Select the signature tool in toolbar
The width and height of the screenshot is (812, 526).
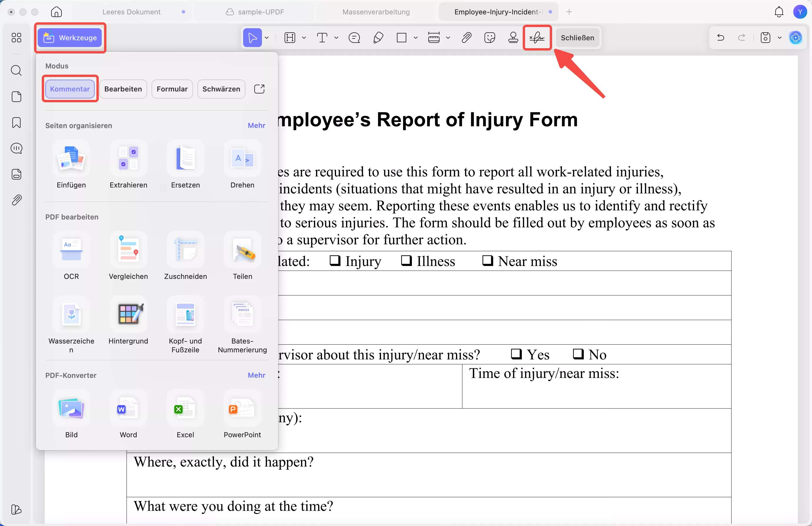point(537,38)
